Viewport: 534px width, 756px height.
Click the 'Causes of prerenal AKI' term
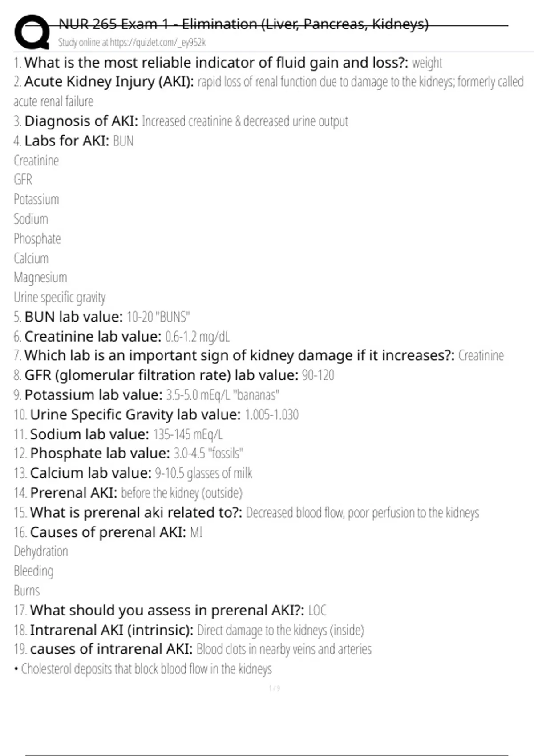coord(108,532)
